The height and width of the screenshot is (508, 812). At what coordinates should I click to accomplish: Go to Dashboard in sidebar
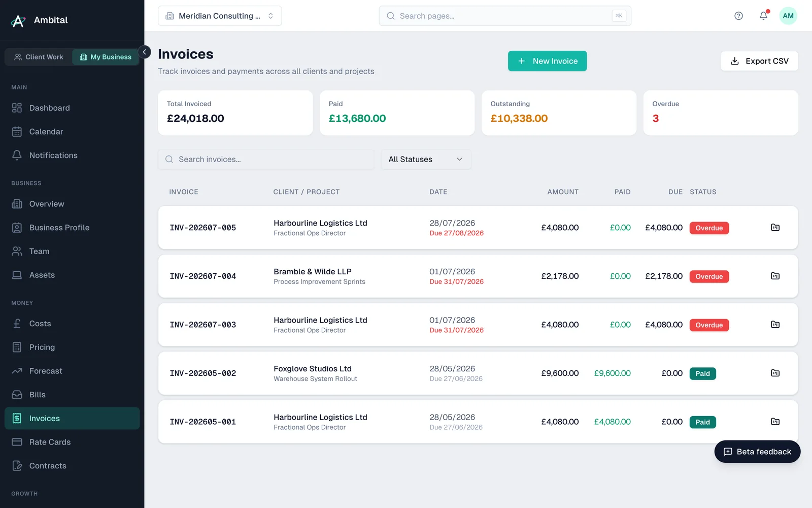(72, 108)
